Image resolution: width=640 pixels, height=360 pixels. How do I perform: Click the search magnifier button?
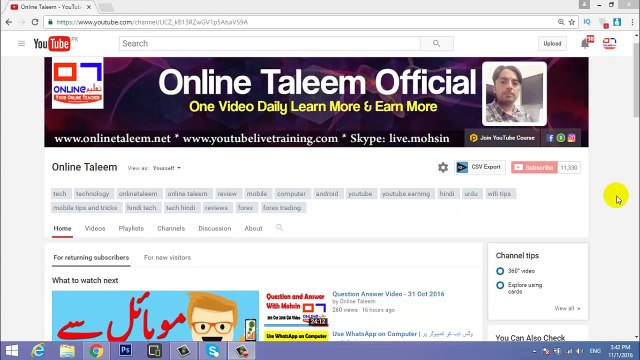tap(436, 43)
